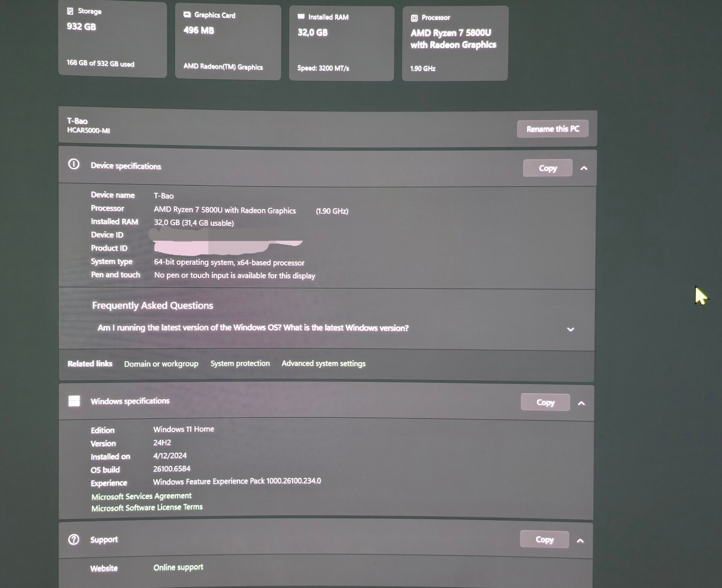The image size is (722, 588).
Task: Open the Online support website link
Action: pos(178,567)
